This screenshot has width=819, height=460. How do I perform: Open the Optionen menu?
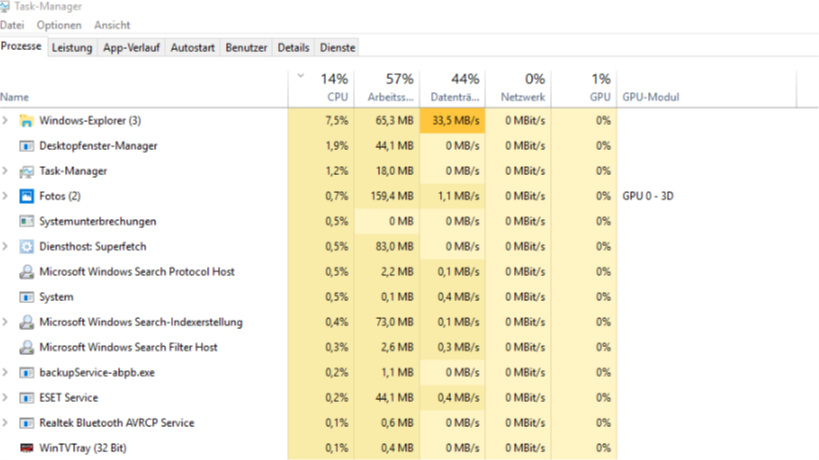pos(59,25)
